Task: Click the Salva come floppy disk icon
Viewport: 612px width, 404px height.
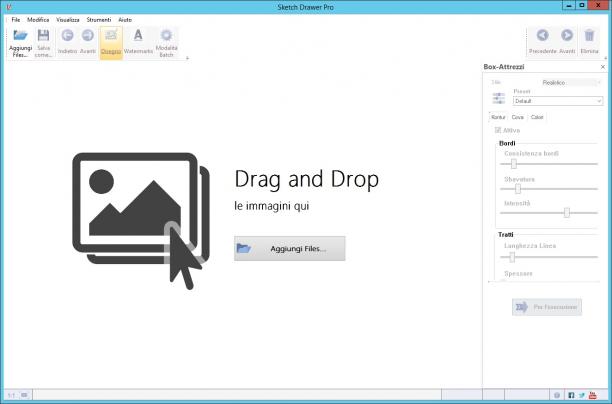Action: pos(43,36)
